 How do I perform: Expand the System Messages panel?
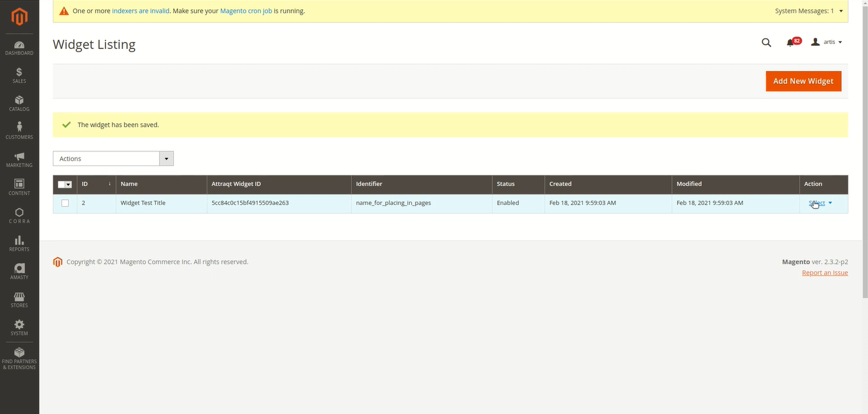pos(809,11)
